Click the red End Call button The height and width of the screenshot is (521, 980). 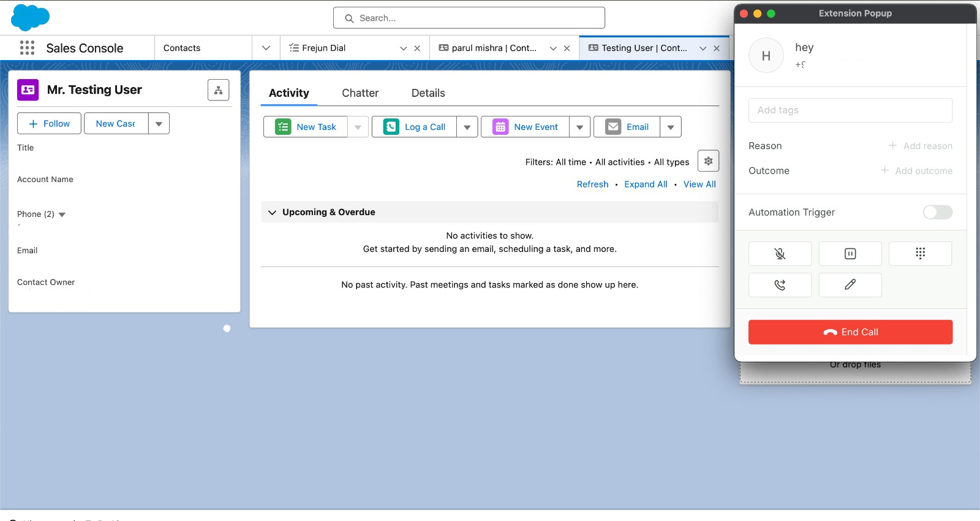(x=850, y=332)
